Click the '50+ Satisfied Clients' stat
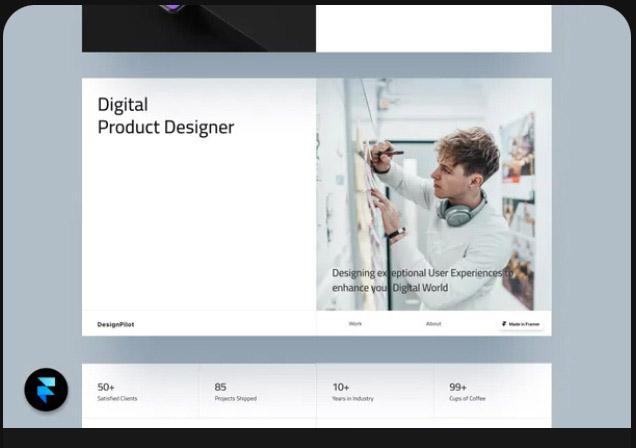The image size is (636, 448). (x=117, y=392)
